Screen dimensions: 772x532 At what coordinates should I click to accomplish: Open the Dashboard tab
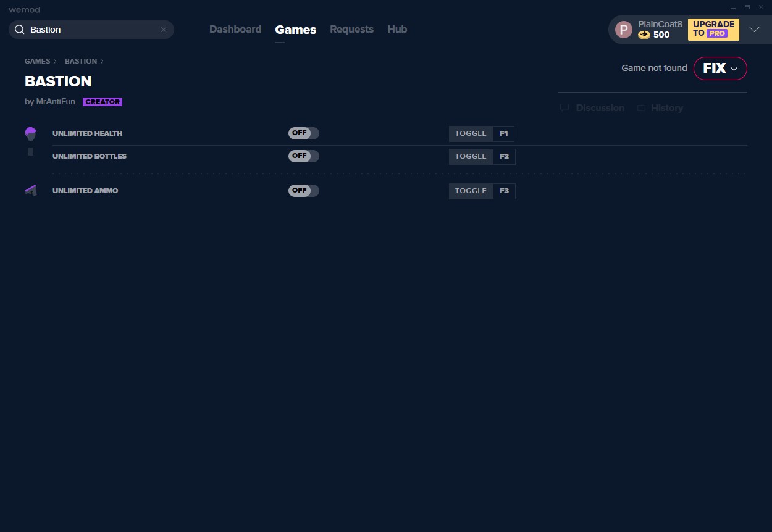click(235, 29)
